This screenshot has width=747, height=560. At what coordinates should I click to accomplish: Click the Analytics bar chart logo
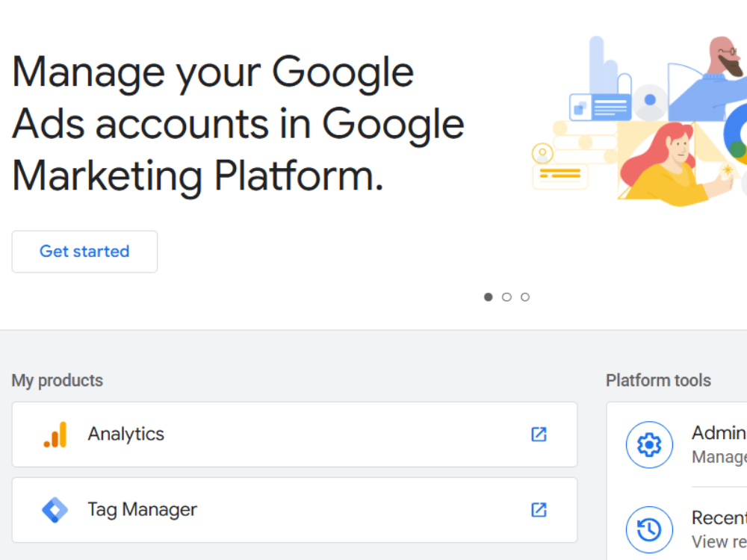coord(55,435)
